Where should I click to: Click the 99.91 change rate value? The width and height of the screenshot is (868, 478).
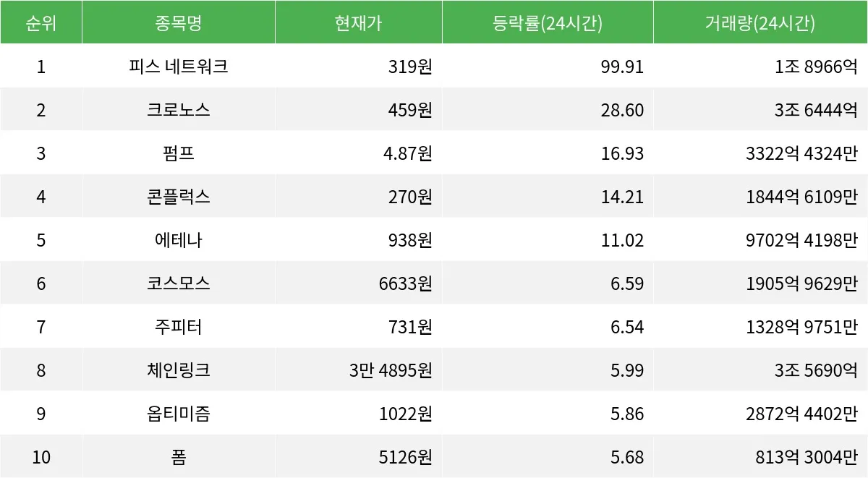pos(622,67)
